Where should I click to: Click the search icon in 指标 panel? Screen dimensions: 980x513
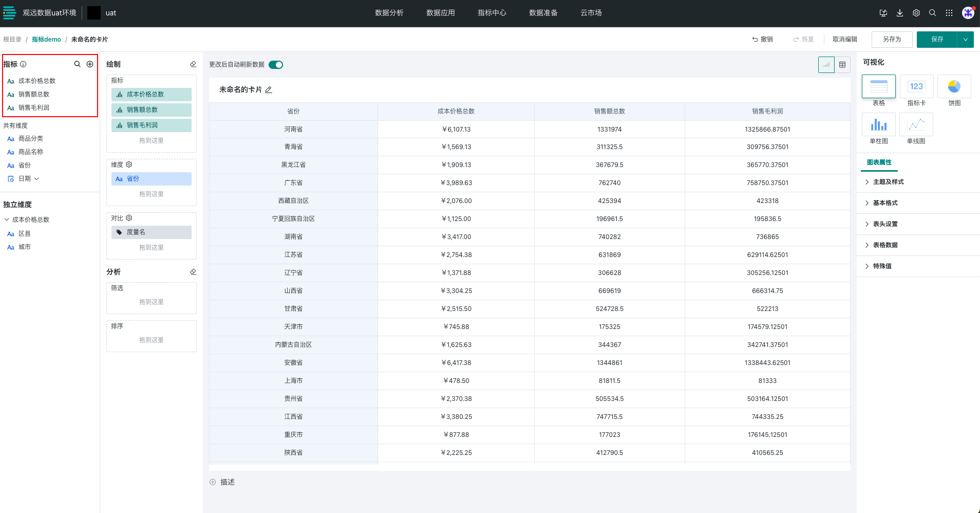[77, 64]
